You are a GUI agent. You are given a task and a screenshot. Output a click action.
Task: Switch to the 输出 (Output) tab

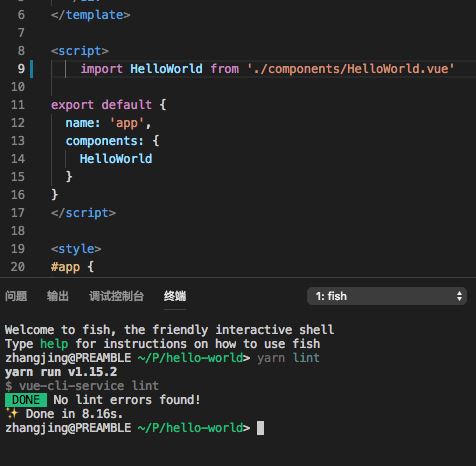pos(58,296)
